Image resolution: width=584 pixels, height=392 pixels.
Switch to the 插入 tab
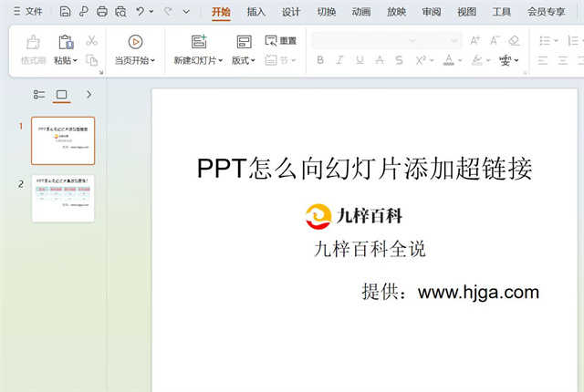point(255,12)
